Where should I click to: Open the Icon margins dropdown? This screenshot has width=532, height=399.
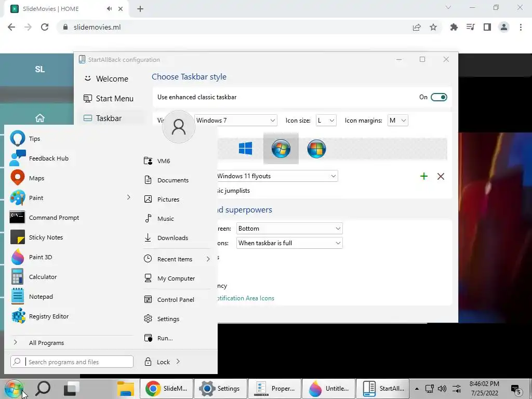(397, 121)
